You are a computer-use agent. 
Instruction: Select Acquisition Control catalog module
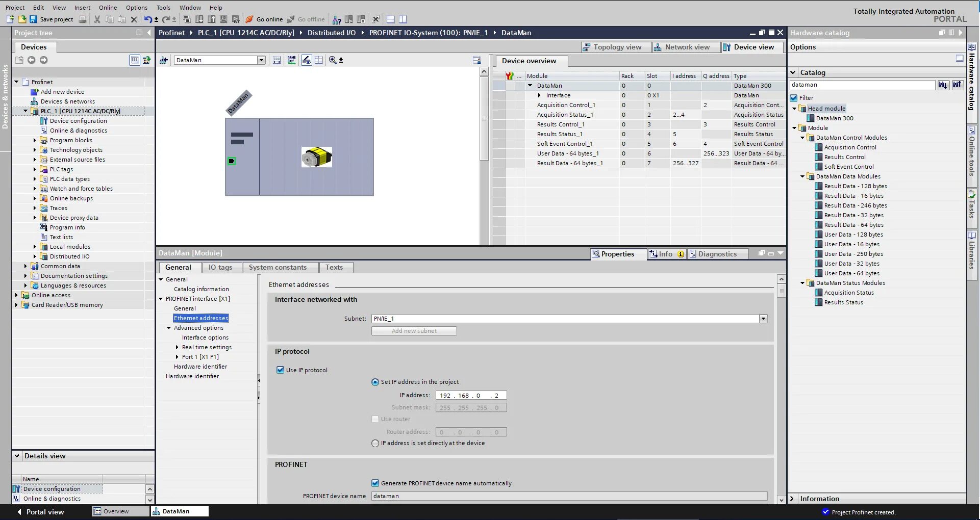click(850, 147)
